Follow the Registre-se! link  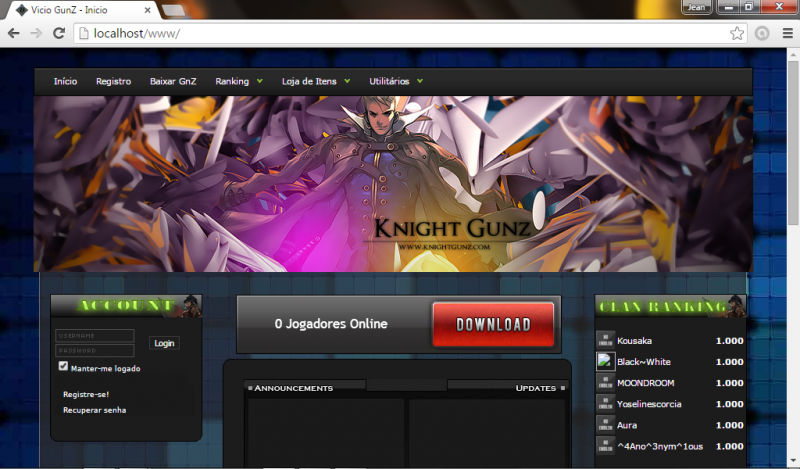pyautogui.click(x=86, y=394)
